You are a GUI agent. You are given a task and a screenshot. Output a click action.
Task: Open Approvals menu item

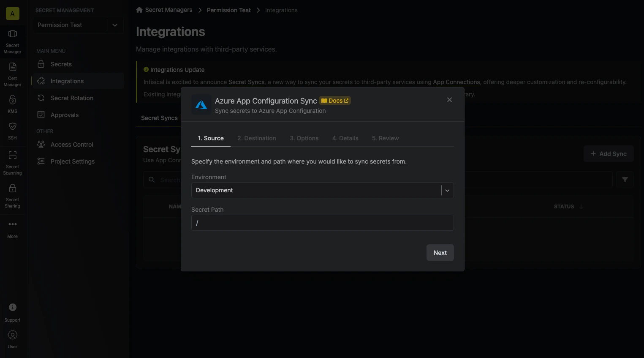[x=78, y=115]
